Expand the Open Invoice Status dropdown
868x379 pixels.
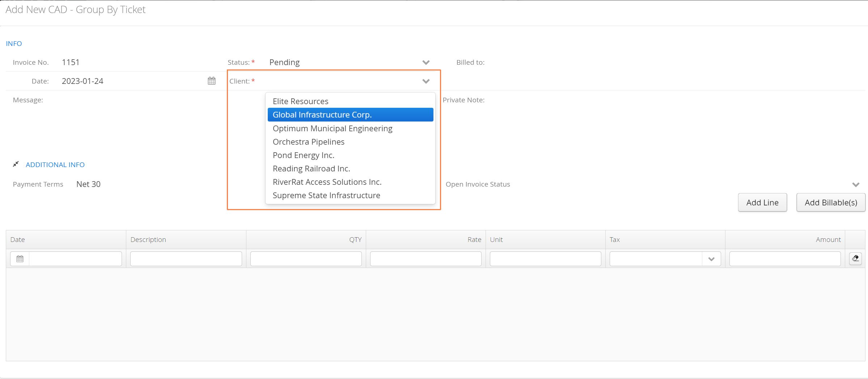856,184
